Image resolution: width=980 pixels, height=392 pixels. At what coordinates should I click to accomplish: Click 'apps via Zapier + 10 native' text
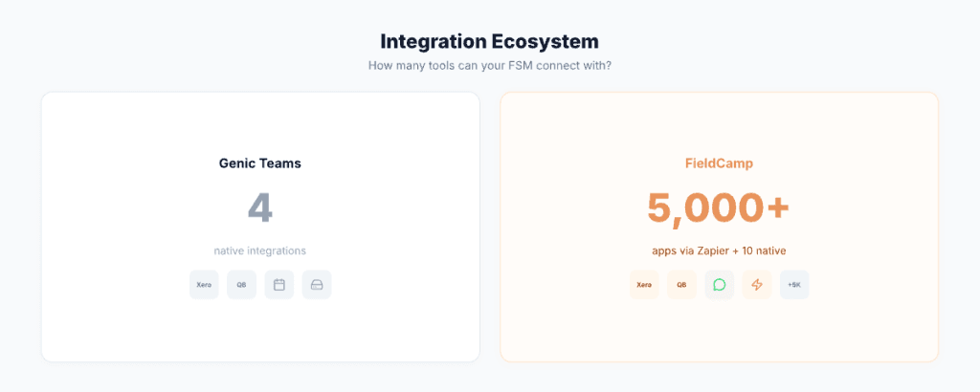click(x=719, y=250)
